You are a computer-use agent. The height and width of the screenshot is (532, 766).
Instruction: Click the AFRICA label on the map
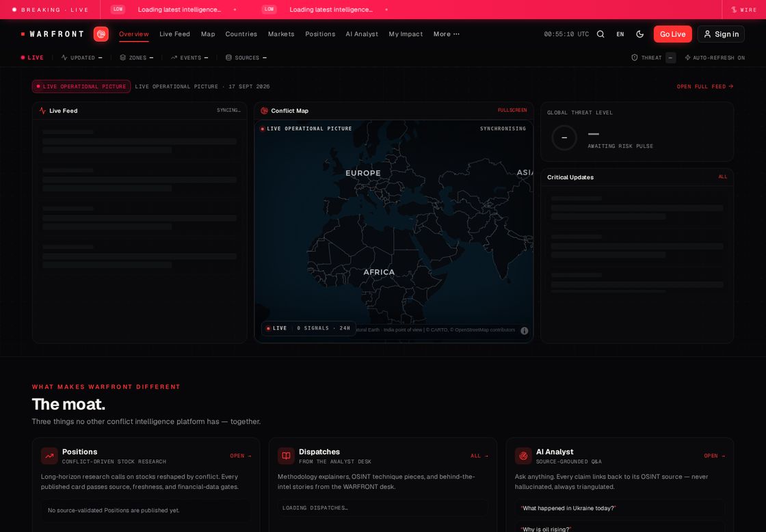point(379,272)
